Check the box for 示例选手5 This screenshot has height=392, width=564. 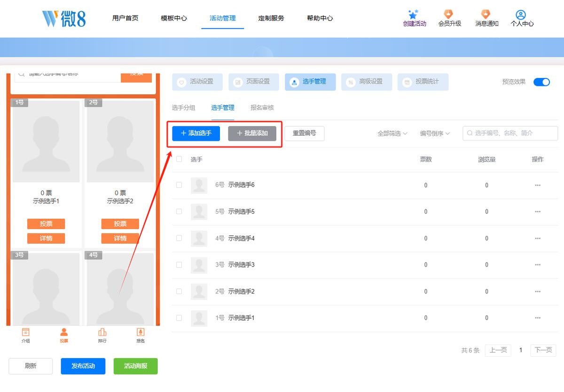[x=179, y=212]
